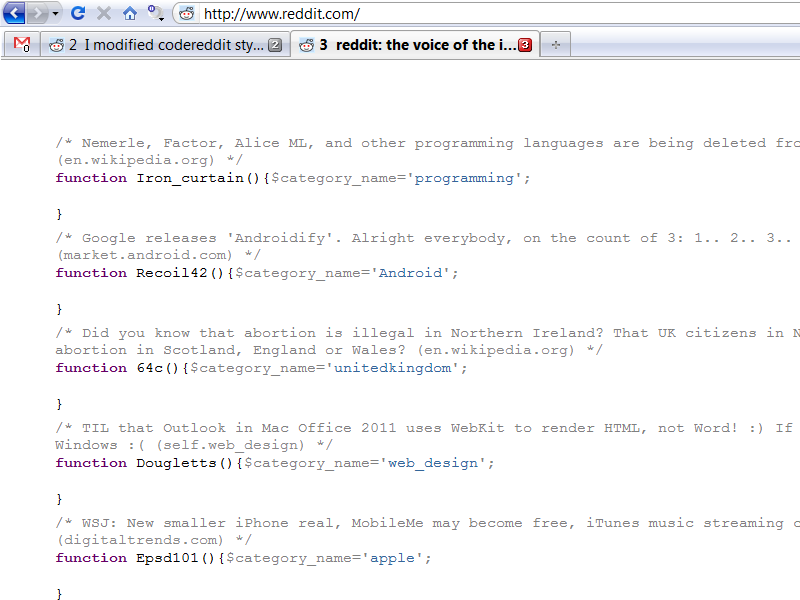Click the Stop loading icon
800x600 pixels.
click(x=102, y=15)
